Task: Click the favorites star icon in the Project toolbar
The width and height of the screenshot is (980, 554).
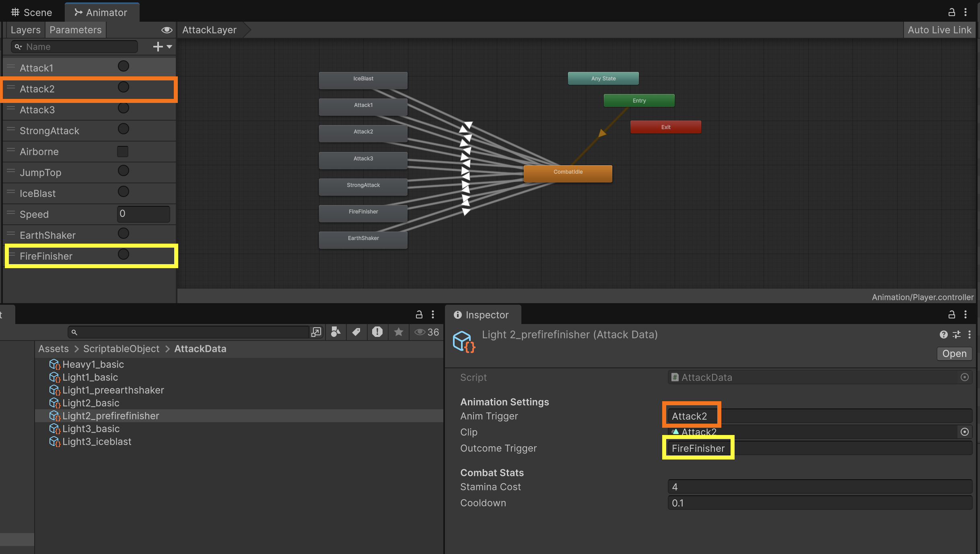Action: pos(398,332)
